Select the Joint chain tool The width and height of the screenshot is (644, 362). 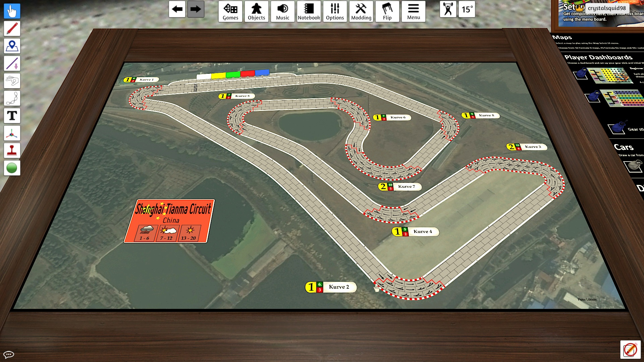point(12,99)
